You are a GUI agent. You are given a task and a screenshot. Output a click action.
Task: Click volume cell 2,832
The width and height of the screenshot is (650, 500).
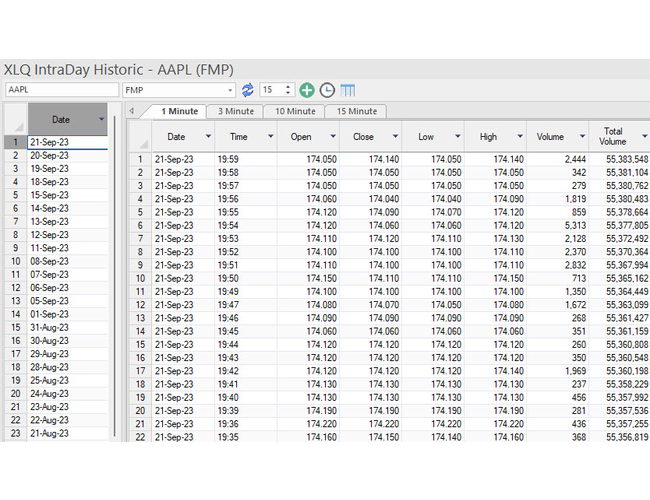click(558, 265)
